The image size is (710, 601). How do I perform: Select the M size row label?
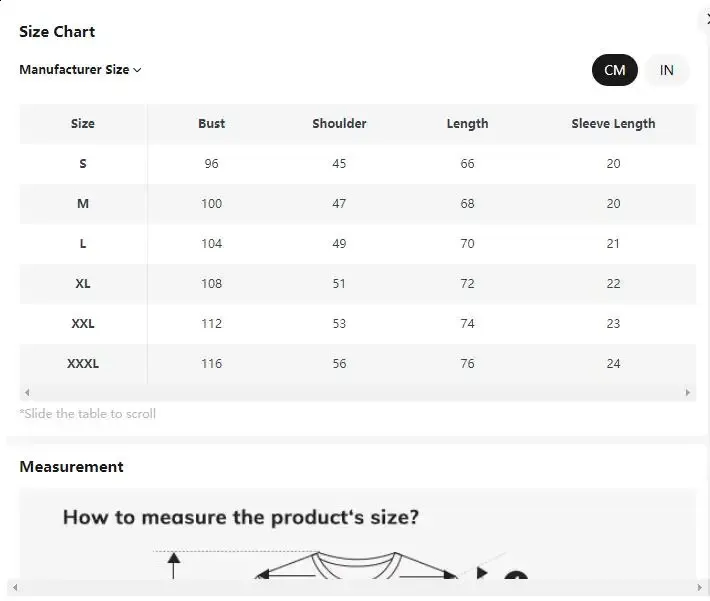point(83,204)
